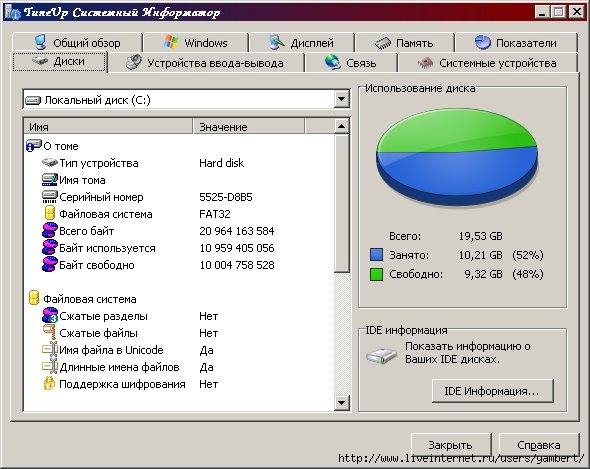590x469 pixels.
Task: Click the drive icon inside the disk combo box
Action: [33, 100]
